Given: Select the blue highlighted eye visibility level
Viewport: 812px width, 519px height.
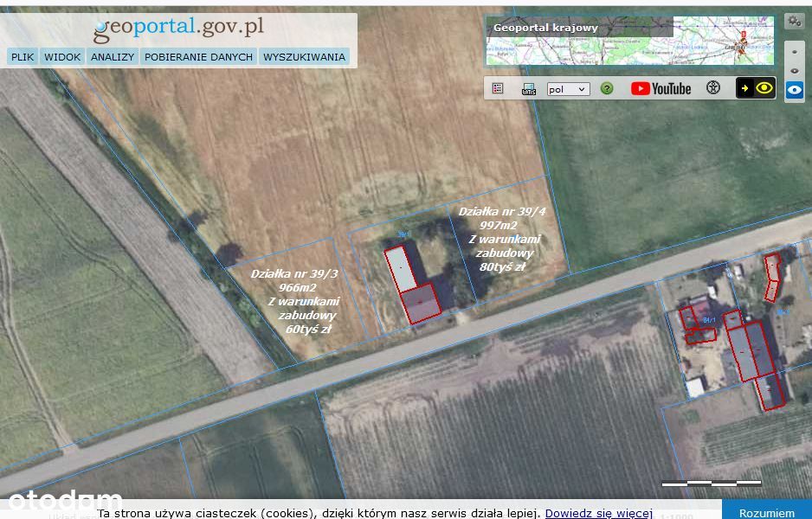Looking at the screenshot, I should coord(795,90).
